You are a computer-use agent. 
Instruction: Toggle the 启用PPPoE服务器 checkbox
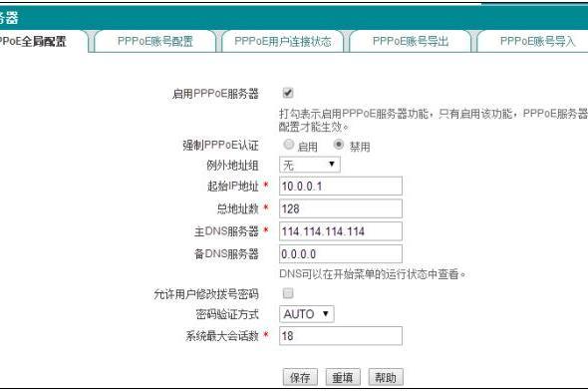(x=288, y=93)
